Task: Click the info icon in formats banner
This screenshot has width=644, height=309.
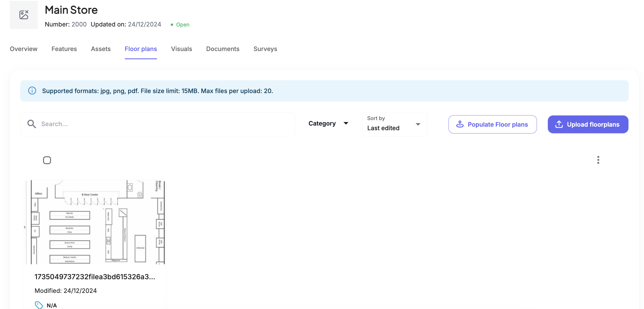Action: click(x=32, y=91)
